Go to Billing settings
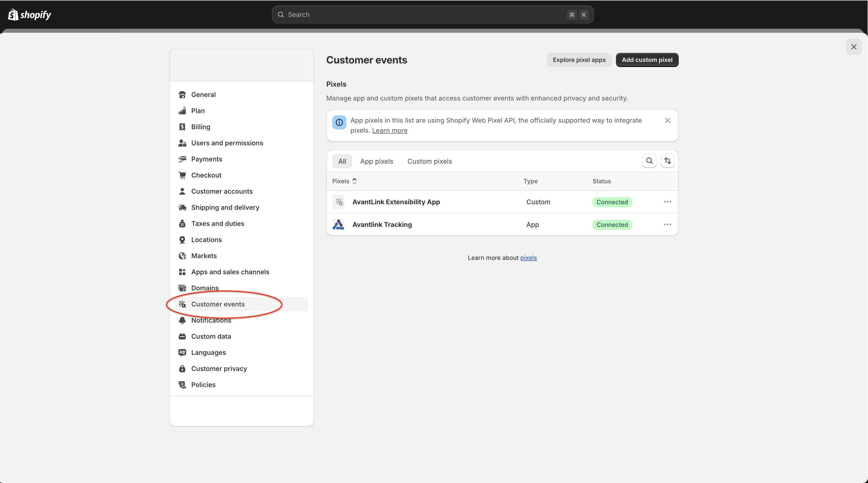Viewport: 868px width, 483px height. coord(242,127)
